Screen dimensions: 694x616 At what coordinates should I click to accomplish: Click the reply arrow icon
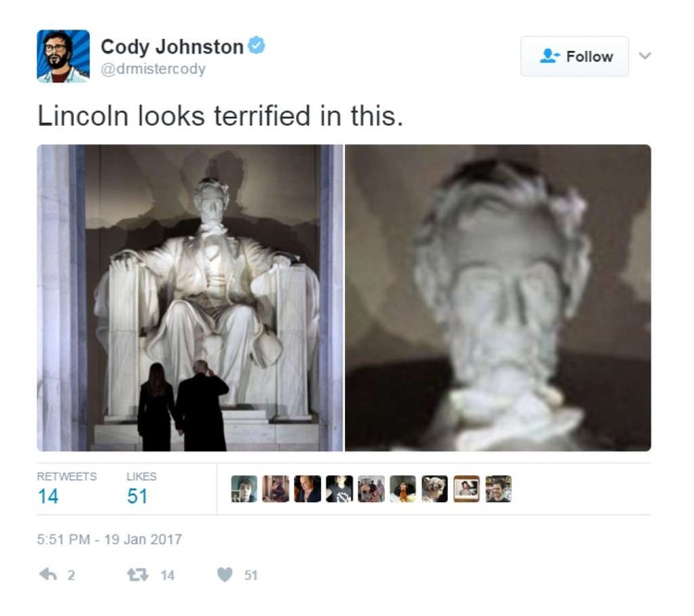(x=48, y=574)
